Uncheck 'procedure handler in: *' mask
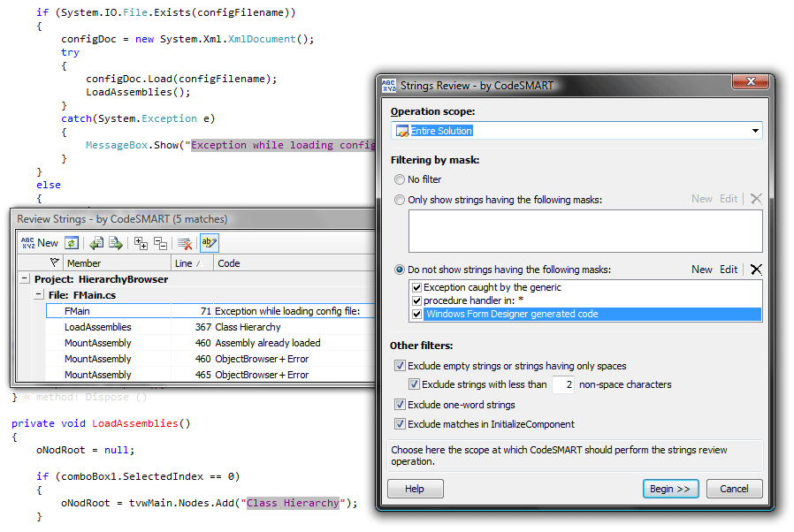This screenshot has width=794, height=532. pos(416,300)
